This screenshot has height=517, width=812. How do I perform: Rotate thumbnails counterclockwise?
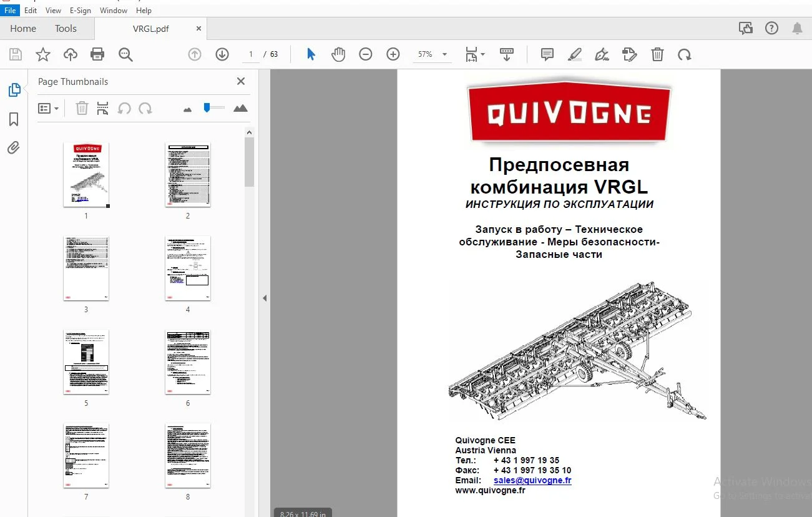coord(124,109)
